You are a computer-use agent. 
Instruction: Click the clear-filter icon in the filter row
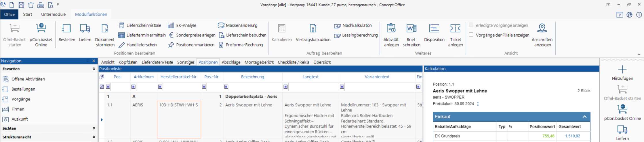tap(102, 87)
